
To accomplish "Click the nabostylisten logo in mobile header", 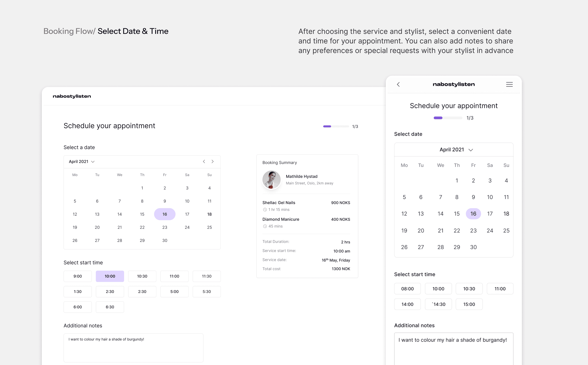I will coord(454,84).
